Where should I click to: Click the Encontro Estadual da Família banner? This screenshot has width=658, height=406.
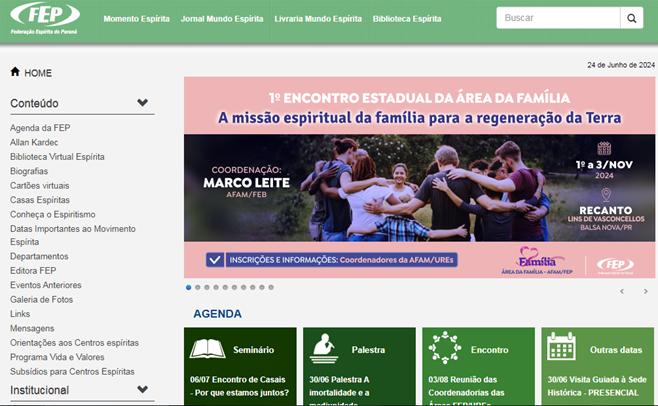tap(419, 177)
